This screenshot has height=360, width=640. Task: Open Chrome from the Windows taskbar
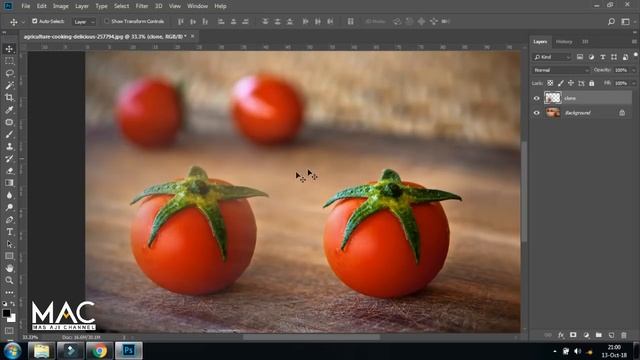pyautogui.click(x=100, y=351)
